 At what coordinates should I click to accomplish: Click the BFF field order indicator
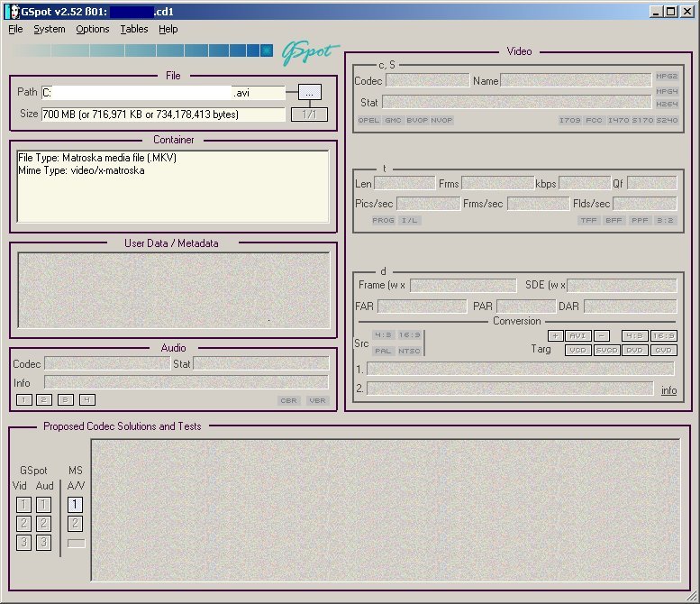[x=614, y=220]
